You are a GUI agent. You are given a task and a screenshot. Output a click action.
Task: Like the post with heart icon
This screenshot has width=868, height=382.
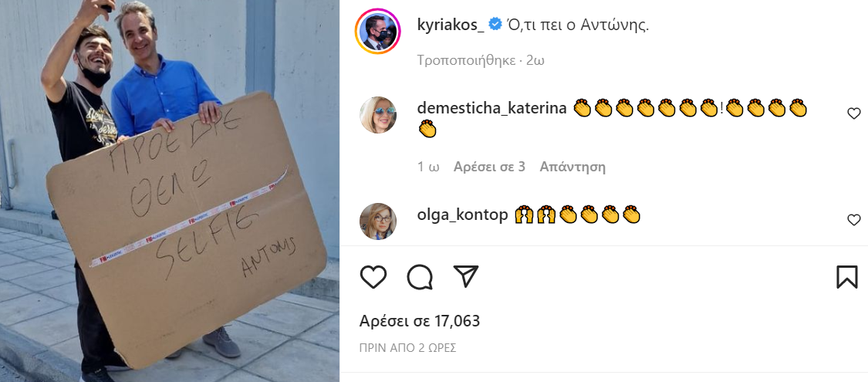(x=373, y=277)
